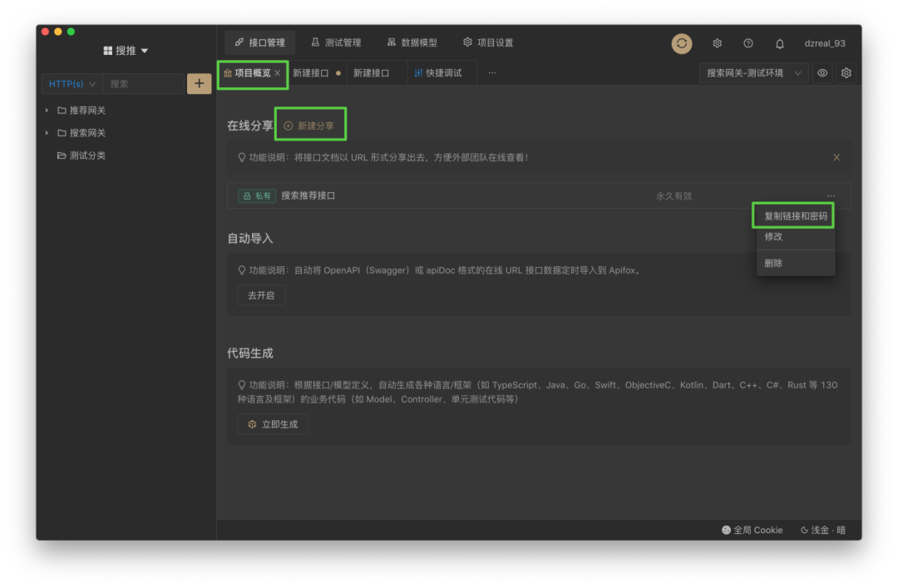Click the 去开启 button
The image size is (898, 588).
(261, 296)
